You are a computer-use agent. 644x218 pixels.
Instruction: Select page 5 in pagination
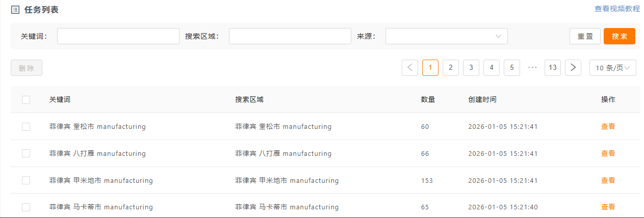[x=512, y=67]
